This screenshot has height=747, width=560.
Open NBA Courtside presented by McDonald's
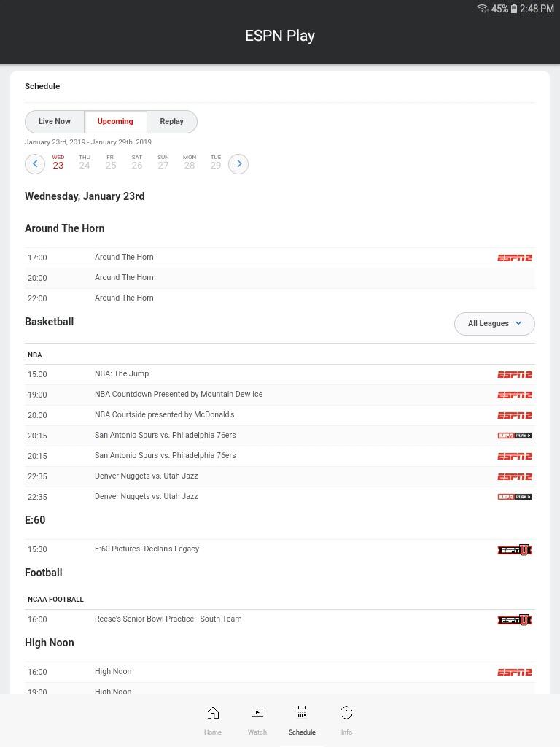pos(280,415)
